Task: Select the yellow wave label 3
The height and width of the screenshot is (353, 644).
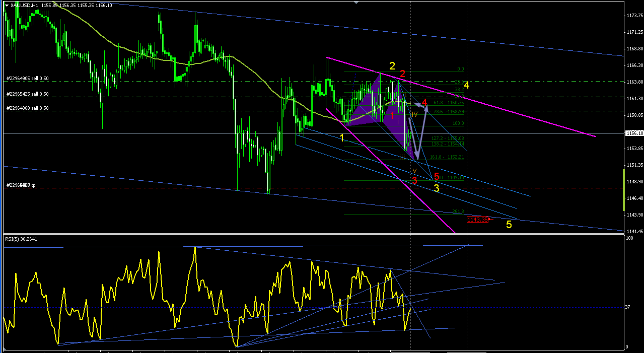Action: 437,188
